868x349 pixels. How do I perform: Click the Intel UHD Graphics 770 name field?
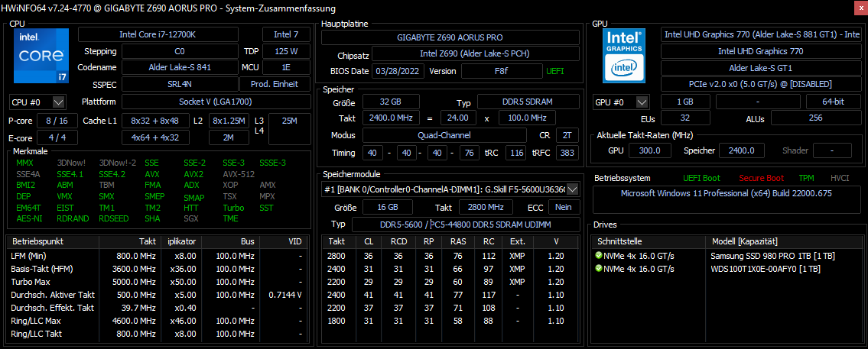[x=761, y=51]
